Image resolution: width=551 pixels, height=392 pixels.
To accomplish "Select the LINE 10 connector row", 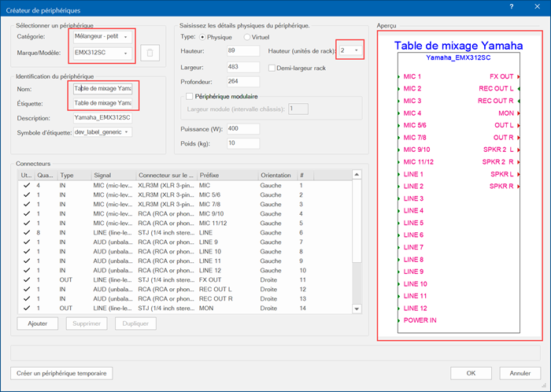I will point(185,252).
